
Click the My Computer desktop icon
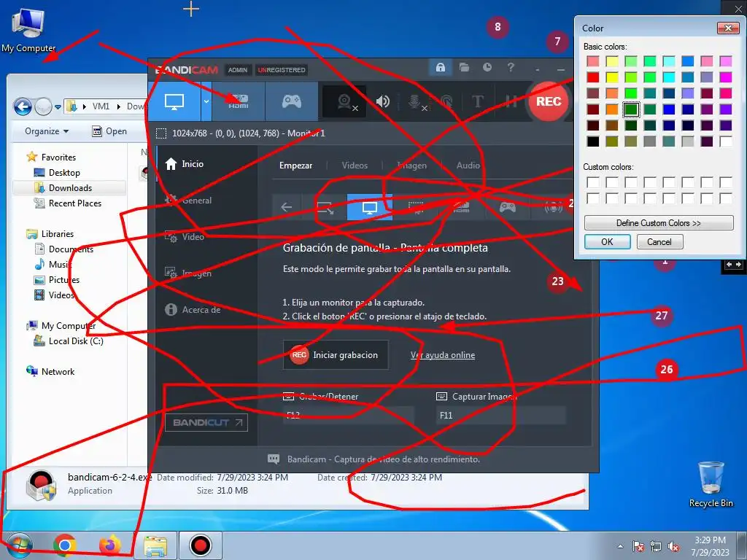coord(28,29)
